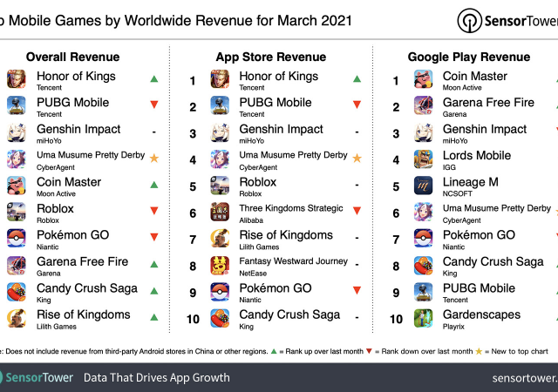The width and height of the screenshot is (558, 392).
Task: Click the Sensor Tower logo in bottom footer
Action: pyautogui.click(x=37, y=377)
